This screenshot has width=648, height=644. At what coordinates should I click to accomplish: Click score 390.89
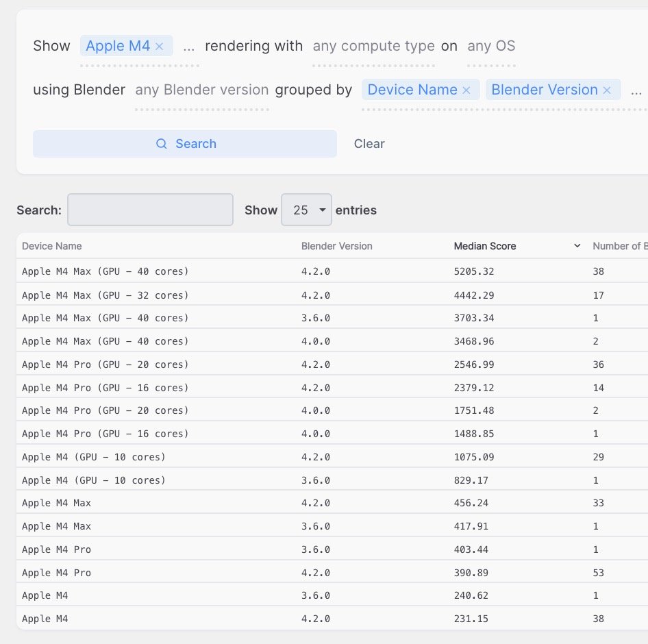(471, 573)
